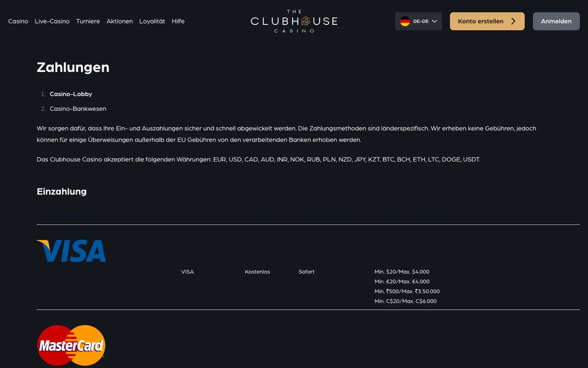Select the Kostenlos fee cell

point(257,271)
